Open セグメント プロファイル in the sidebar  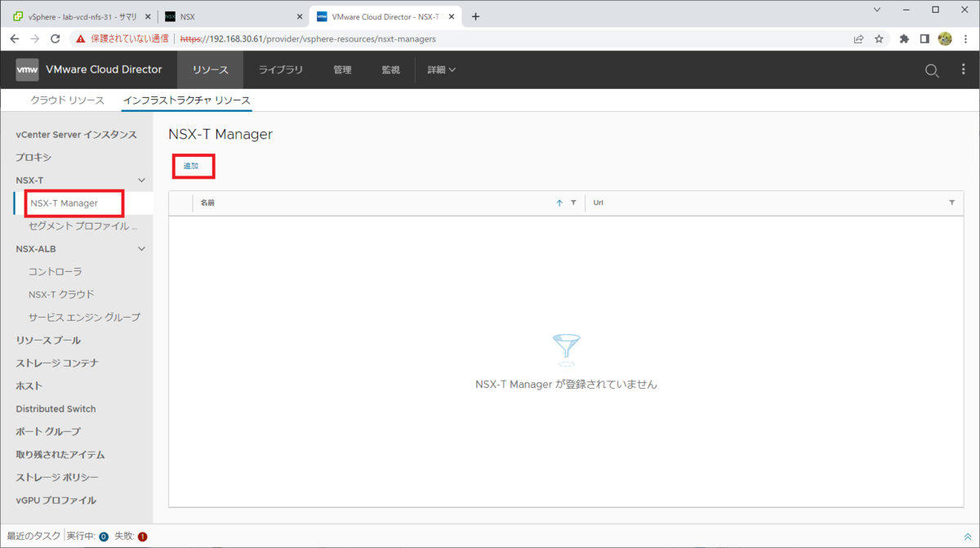click(x=82, y=225)
